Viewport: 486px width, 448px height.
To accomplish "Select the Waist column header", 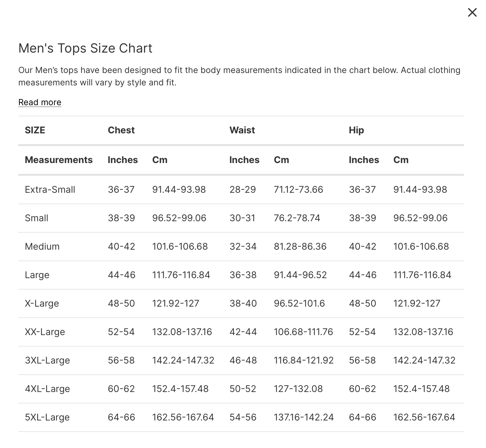I will 242,130.
